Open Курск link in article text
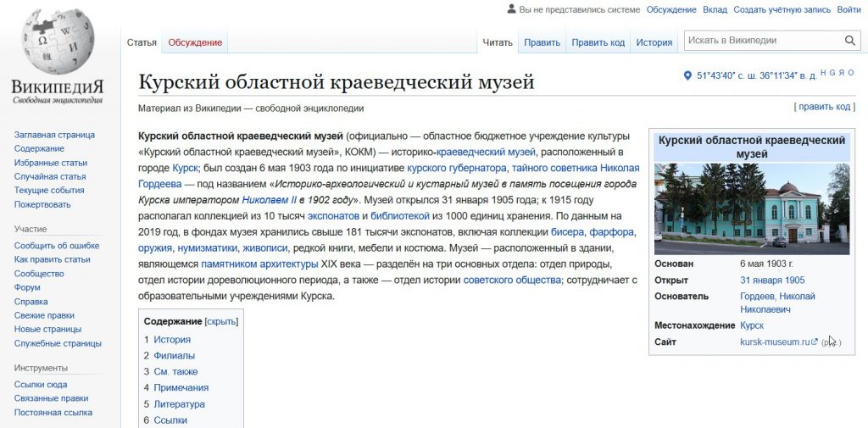 [x=186, y=168]
